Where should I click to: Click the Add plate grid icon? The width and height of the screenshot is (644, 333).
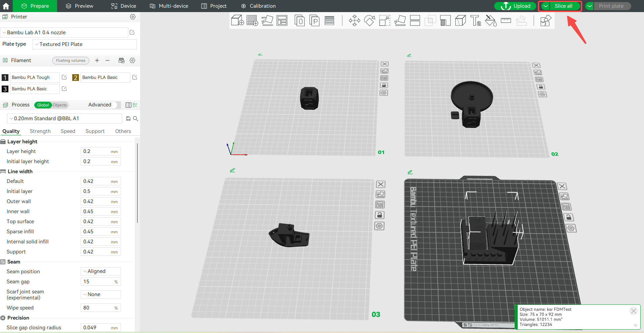(x=252, y=21)
